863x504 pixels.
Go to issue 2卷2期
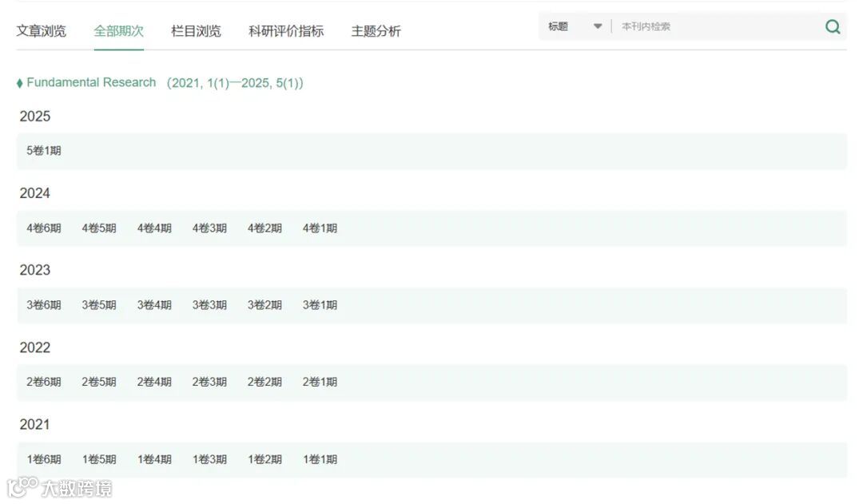(264, 382)
